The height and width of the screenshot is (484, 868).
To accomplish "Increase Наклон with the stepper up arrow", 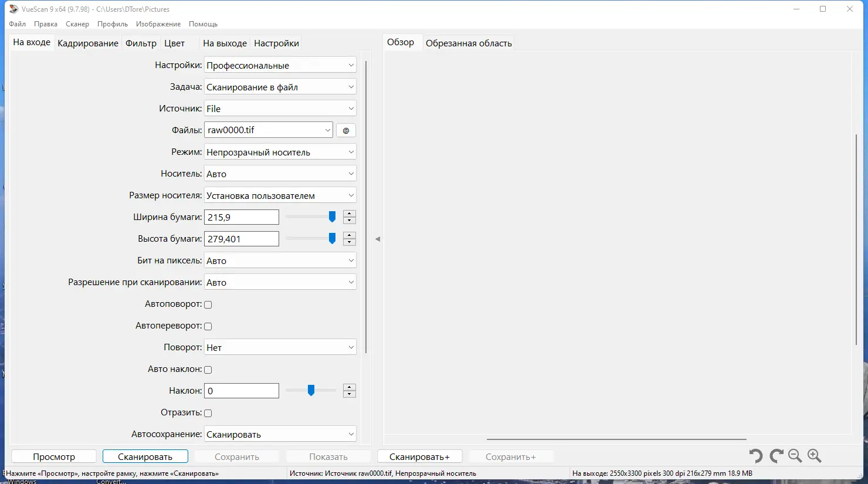I will click(x=350, y=387).
